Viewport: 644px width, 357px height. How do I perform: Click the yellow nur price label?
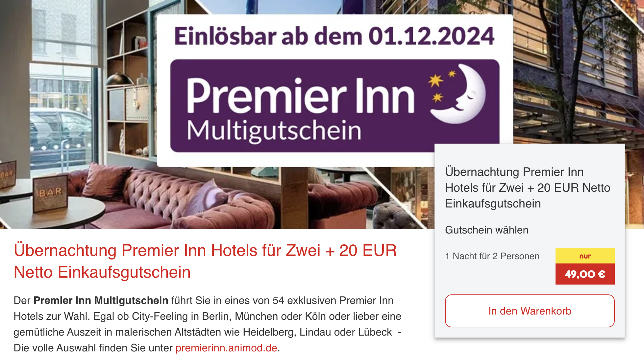pyautogui.click(x=585, y=256)
